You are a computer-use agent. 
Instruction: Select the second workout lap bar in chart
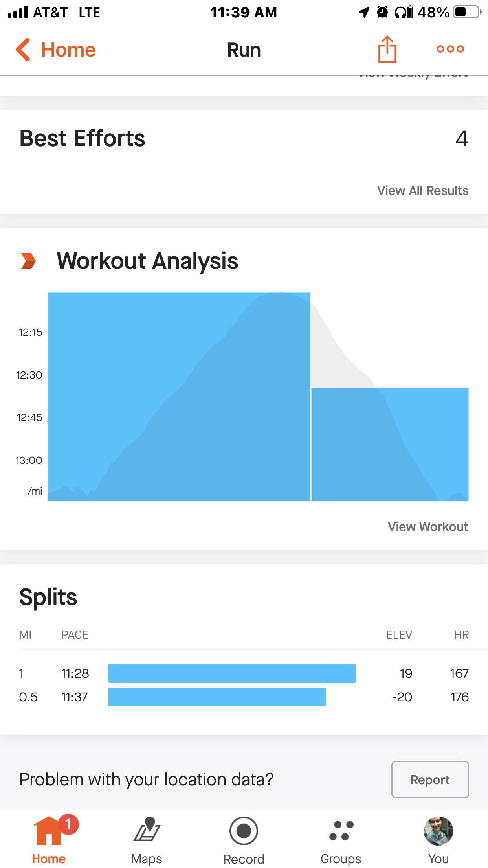pos(390,444)
